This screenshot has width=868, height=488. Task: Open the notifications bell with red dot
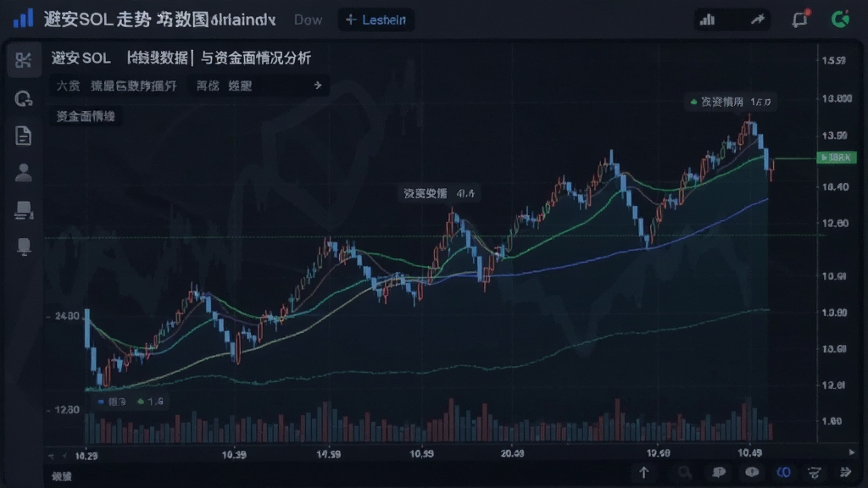click(x=800, y=19)
